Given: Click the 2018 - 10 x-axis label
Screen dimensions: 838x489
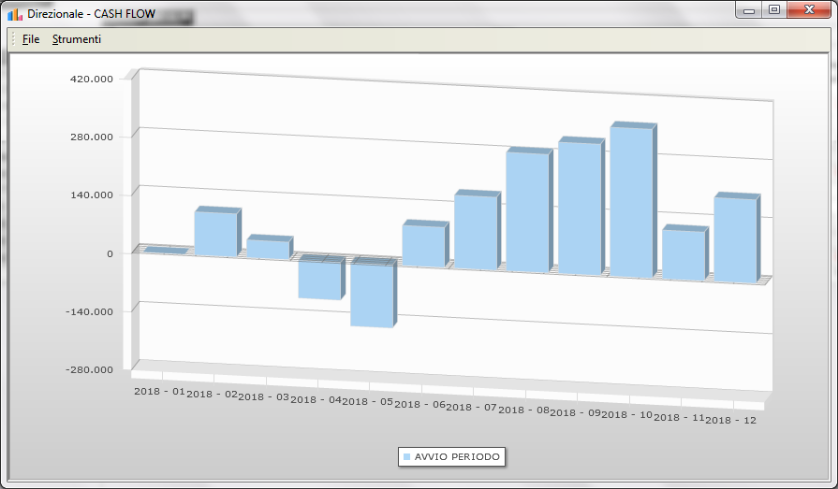Looking at the screenshot, I should (x=628, y=415).
